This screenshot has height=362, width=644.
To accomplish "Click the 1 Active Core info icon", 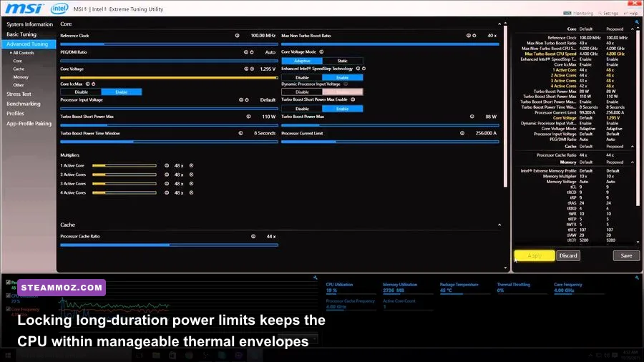I will coord(167,166).
